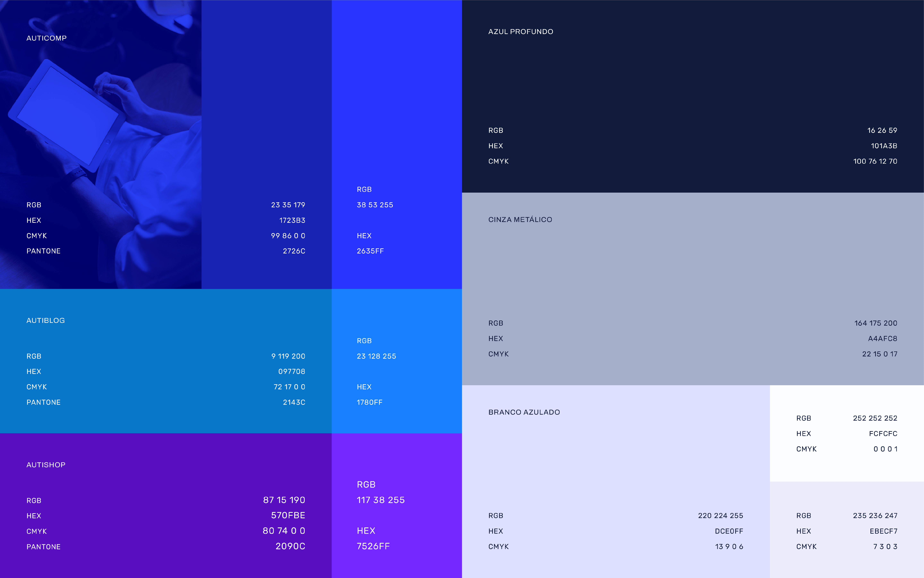Click CMYK value 0 0 0 1

885,449
